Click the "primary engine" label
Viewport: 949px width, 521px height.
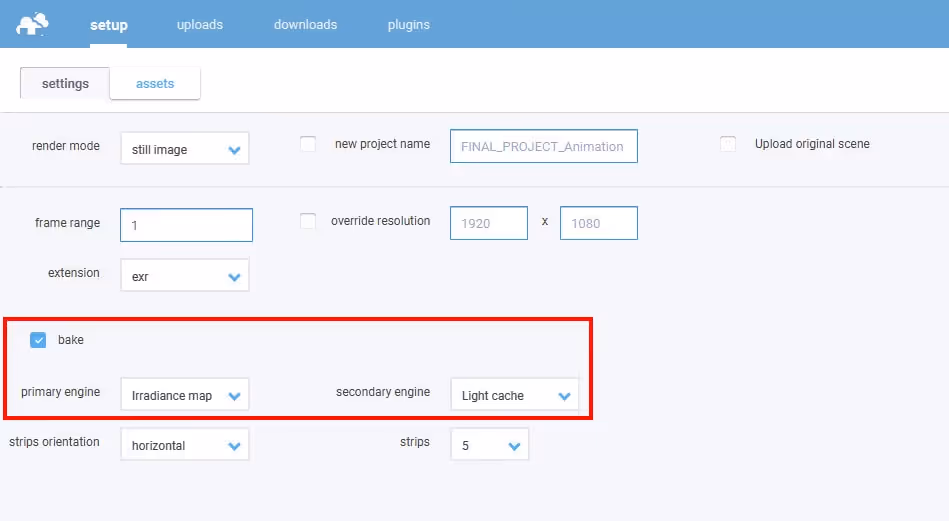[61, 392]
